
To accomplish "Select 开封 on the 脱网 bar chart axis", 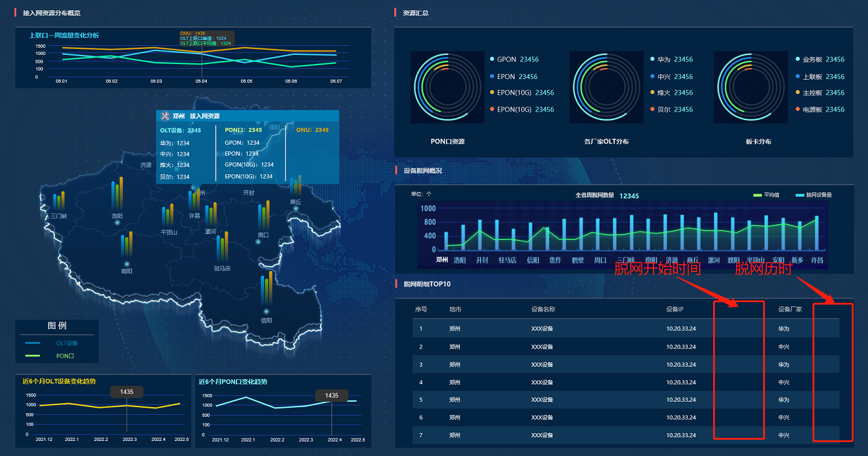I will [482, 260].
